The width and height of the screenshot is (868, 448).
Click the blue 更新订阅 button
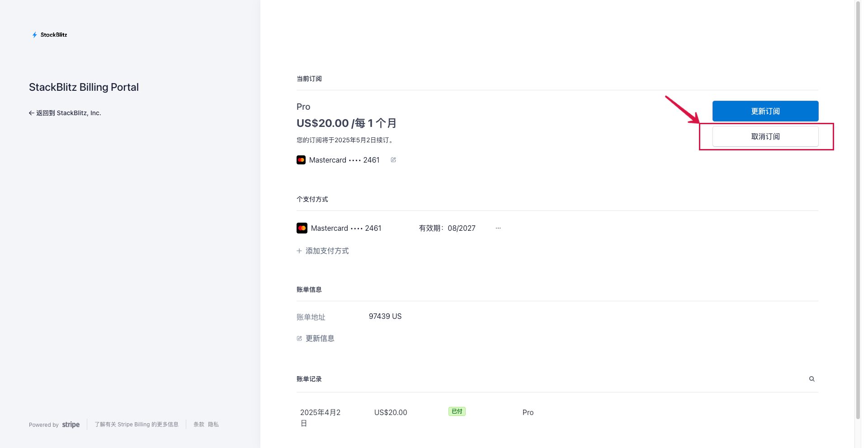[765, 111]
